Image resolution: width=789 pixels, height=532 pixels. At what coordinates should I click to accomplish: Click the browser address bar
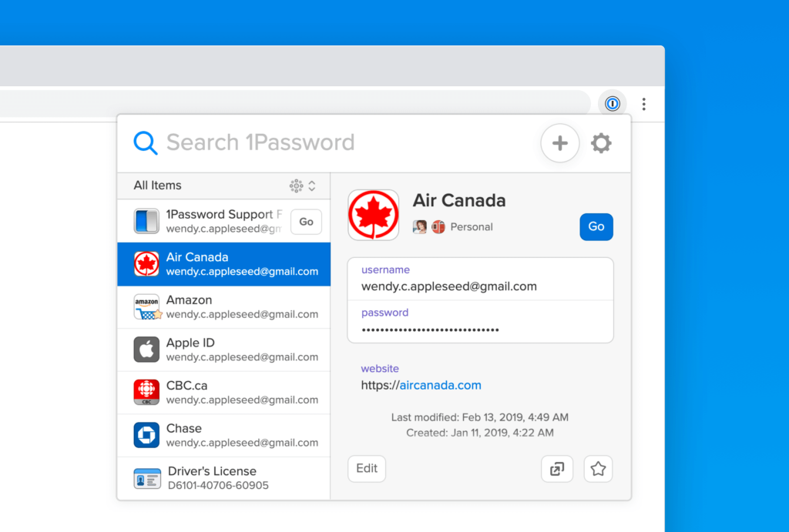(295, 104)
